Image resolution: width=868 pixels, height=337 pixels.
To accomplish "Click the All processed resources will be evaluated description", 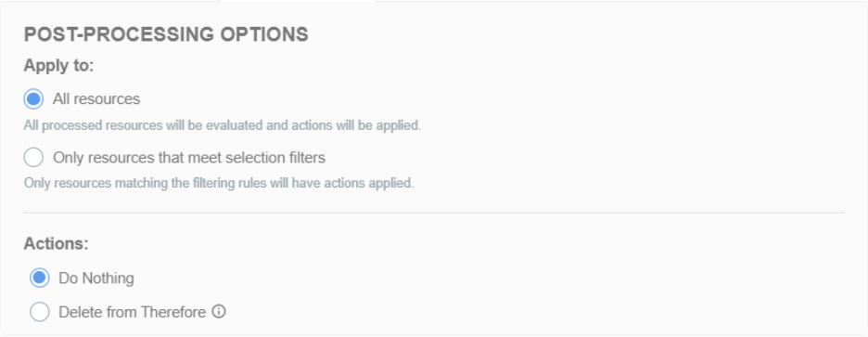I will coord(222,125).
